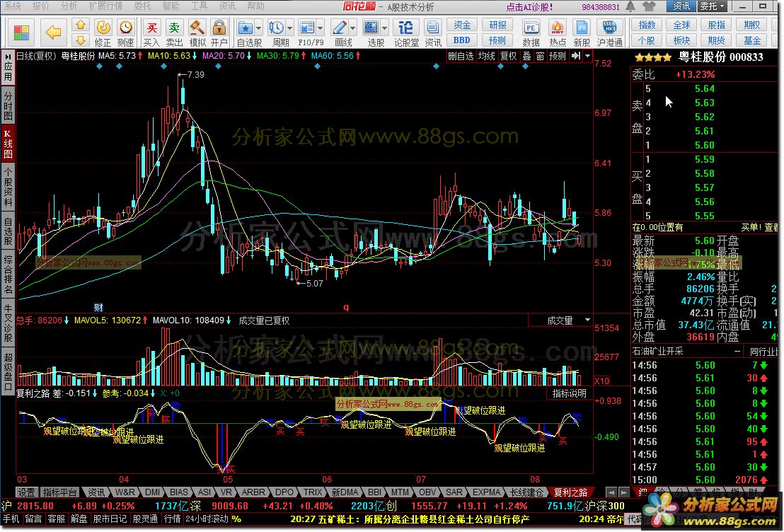Expand the 周期 dropdown arrow

coord(290,28)
